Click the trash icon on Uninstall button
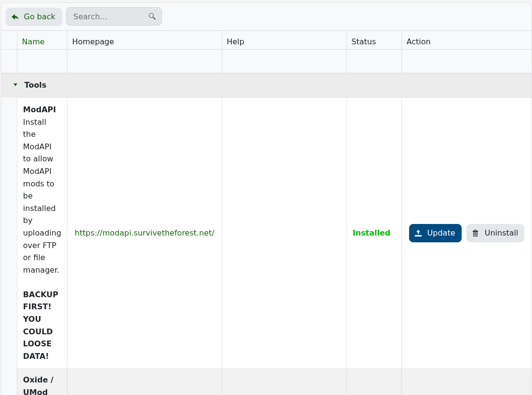This screenshot has width=532, height=395. tap(475, 233)
